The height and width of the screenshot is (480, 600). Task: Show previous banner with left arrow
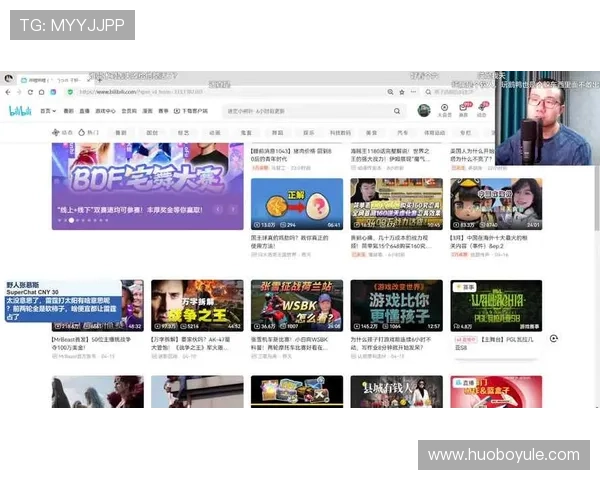click(218, 209)
